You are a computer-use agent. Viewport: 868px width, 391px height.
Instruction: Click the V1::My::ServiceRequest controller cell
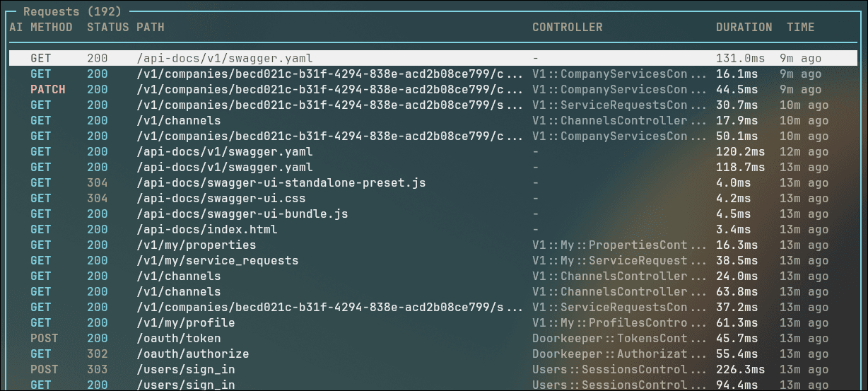[619, 261]
